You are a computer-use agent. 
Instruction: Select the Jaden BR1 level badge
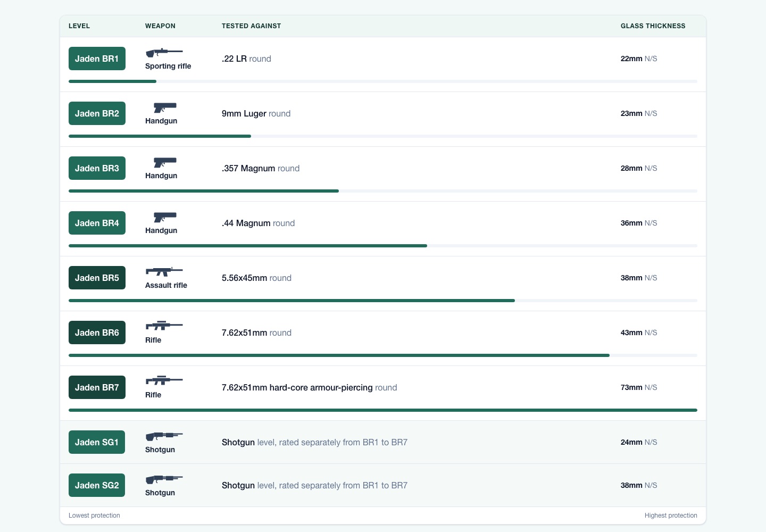[97, 59]
